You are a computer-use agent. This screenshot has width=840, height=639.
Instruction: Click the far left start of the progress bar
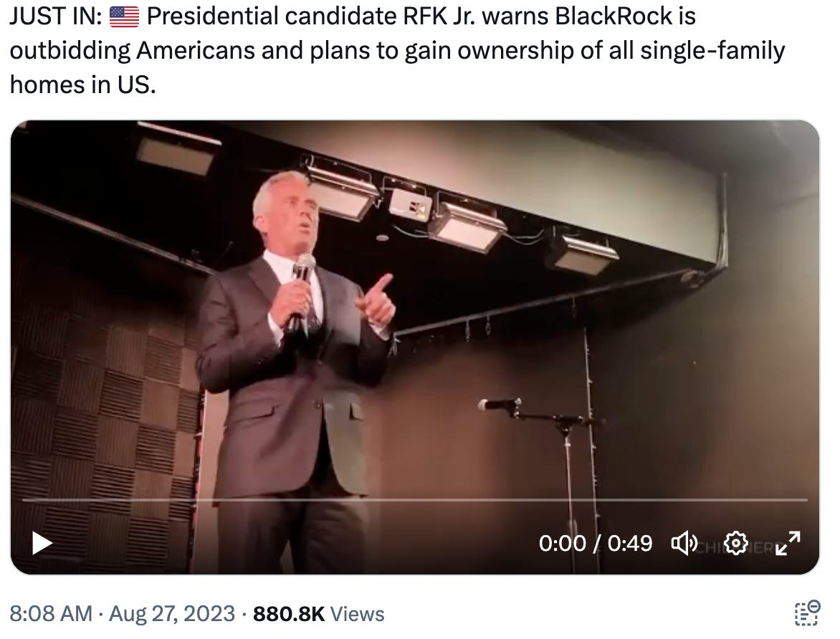23,500
